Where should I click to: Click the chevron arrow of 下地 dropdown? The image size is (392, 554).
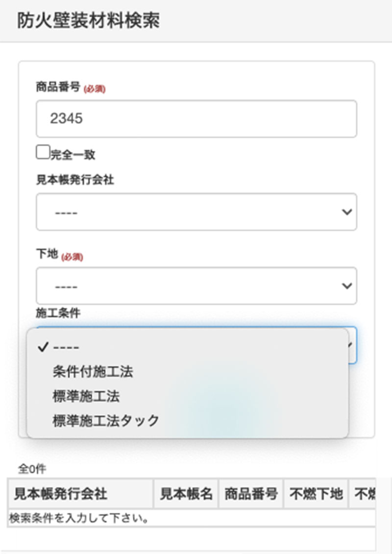click(x=346, y=286)
